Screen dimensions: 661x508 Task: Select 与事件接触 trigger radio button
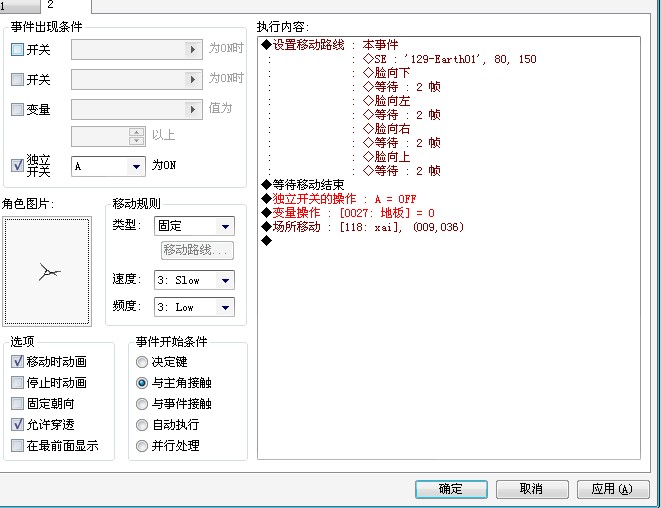tap(142, 404)
